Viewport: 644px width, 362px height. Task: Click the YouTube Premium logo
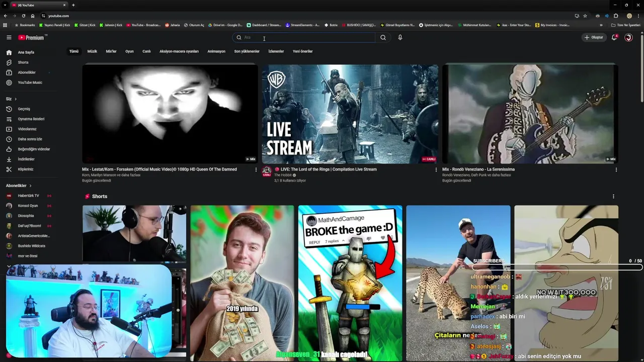(31, 38)
